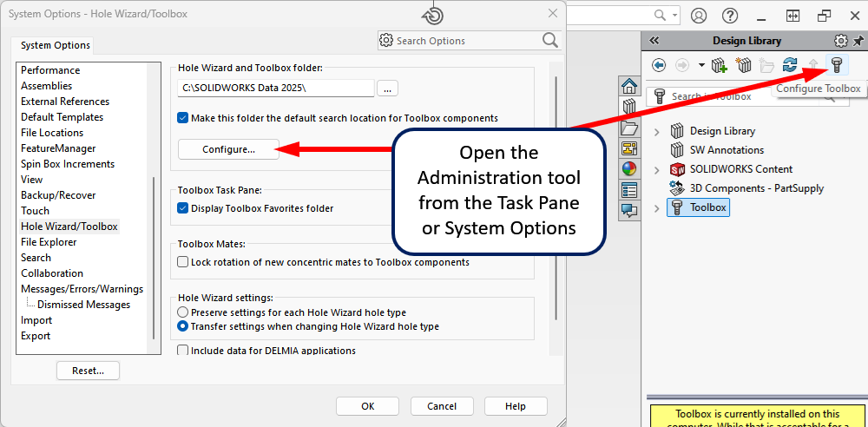Click the magnifier in Search Options box
Screen dimensions: 868x427
549,40
